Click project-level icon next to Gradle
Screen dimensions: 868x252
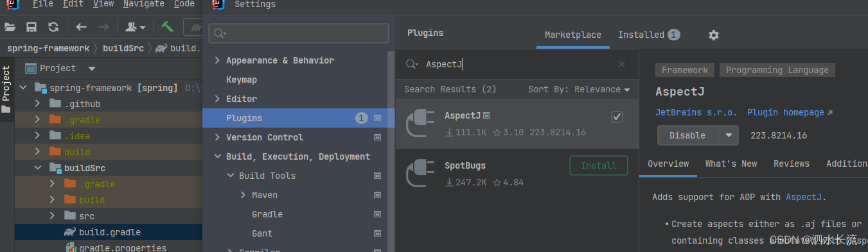pyautogui.click(x=377, y=214)
